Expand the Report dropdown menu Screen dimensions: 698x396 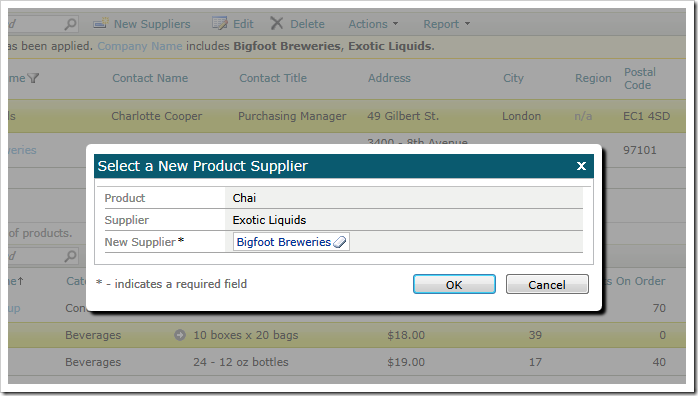[446, 24]
